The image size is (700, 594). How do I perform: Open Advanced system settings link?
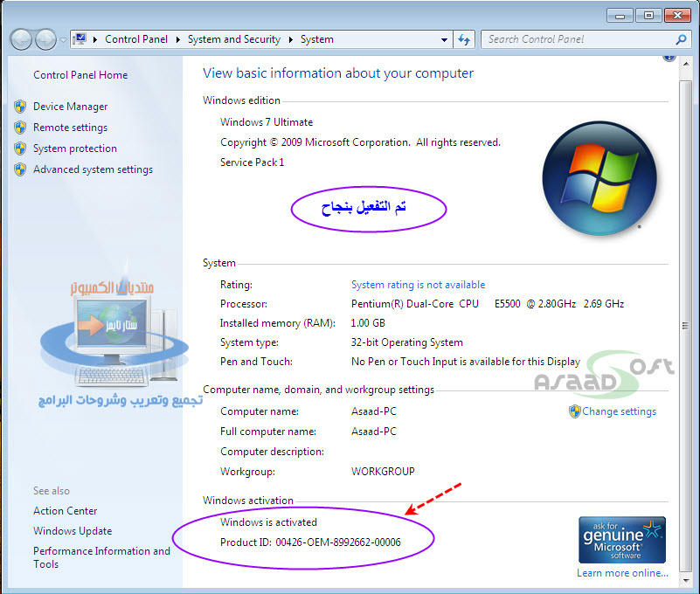pyautogui.click(x=93, y=169)
